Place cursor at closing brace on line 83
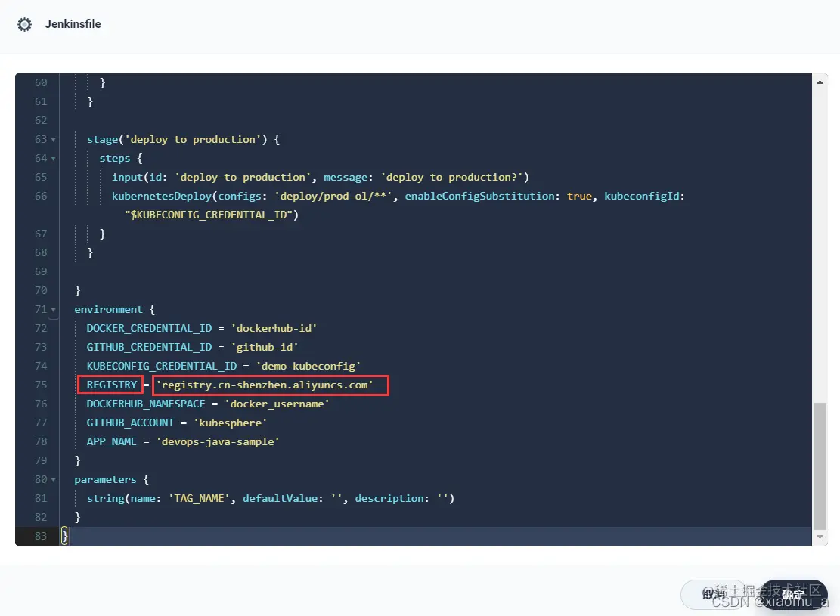Image resolution: width=840 pixels, height=616 pixels. (x=64, y=536)
